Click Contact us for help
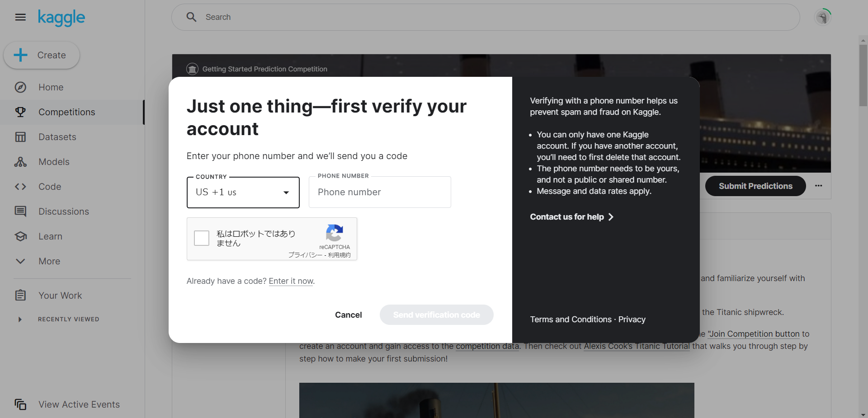868x418 pixels. tap(571, 217)
